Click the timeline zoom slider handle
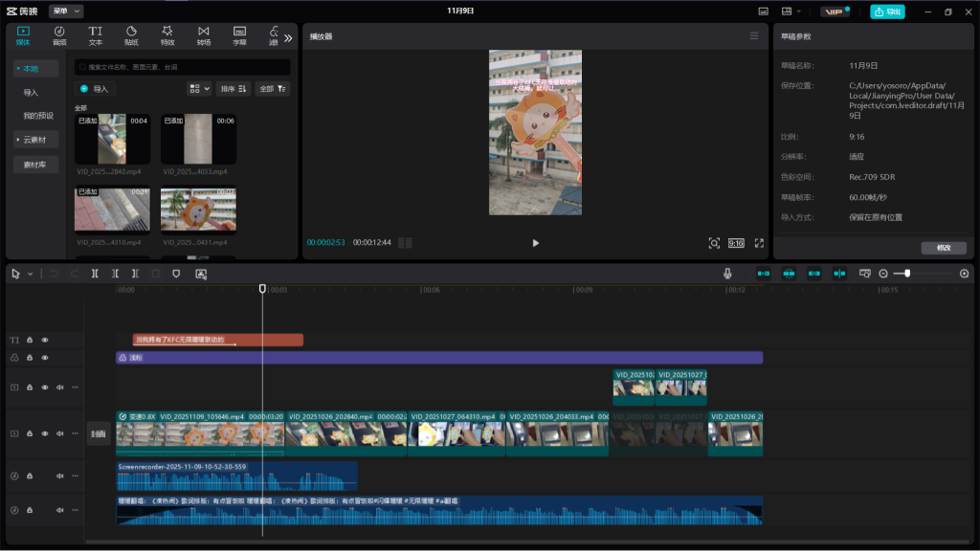 pyautogui.click(x=907, y=274)
